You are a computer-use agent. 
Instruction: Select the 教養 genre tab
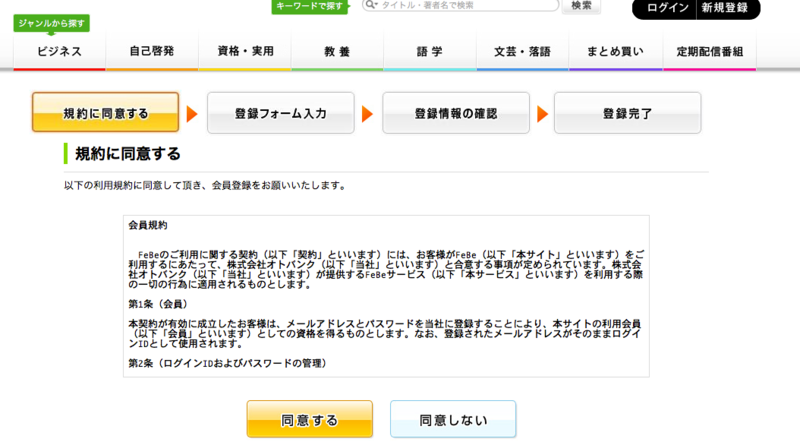(337, 52)
